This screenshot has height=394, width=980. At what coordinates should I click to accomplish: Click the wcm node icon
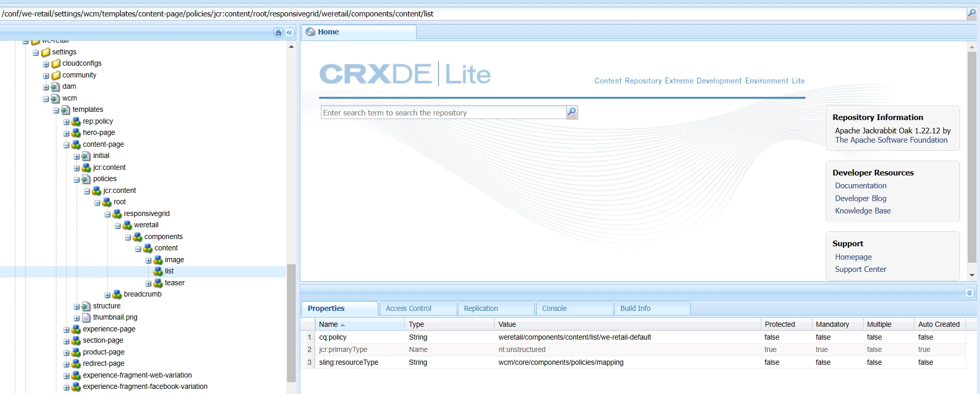tap(55, 98)
